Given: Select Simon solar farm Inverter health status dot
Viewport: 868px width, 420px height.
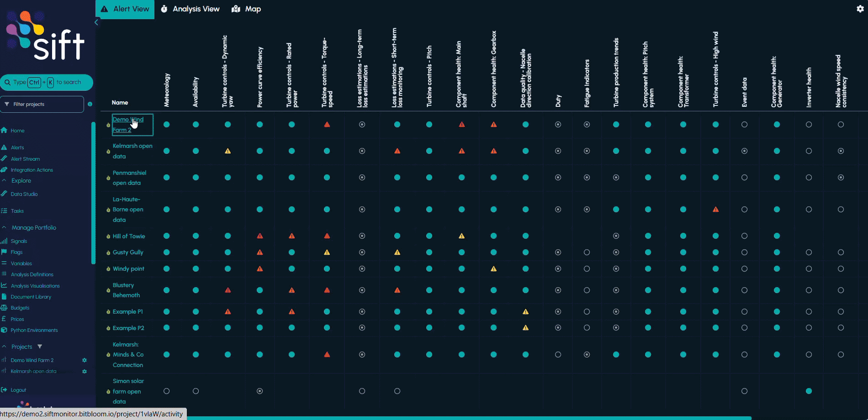Looking at the screenshot, I should click(809, 391).
